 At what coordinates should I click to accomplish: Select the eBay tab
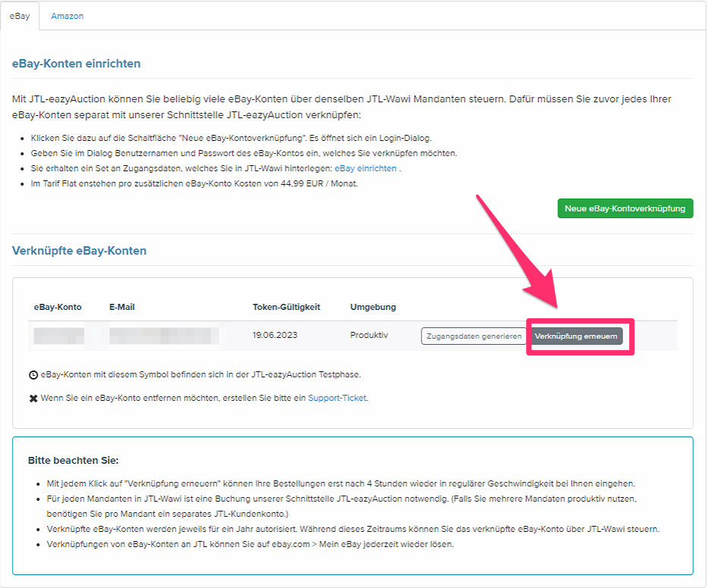(x=20, y=16)
